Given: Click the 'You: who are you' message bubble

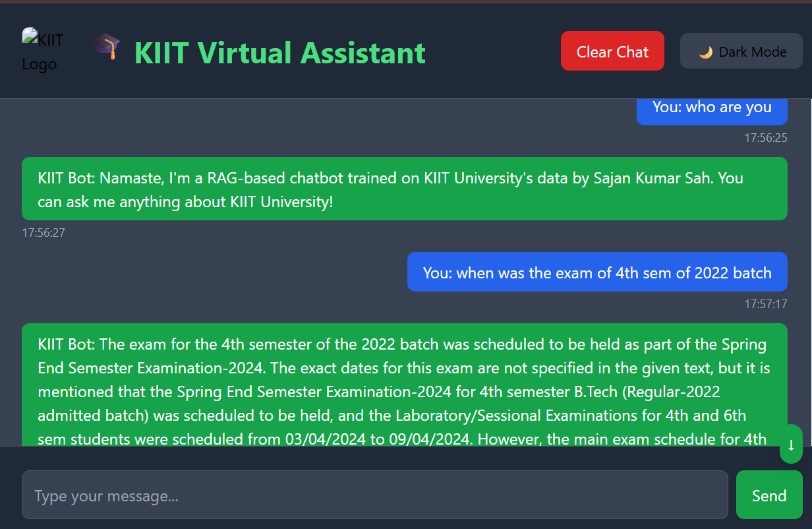Looking at the screenshot, I should [x=712, y=107].
